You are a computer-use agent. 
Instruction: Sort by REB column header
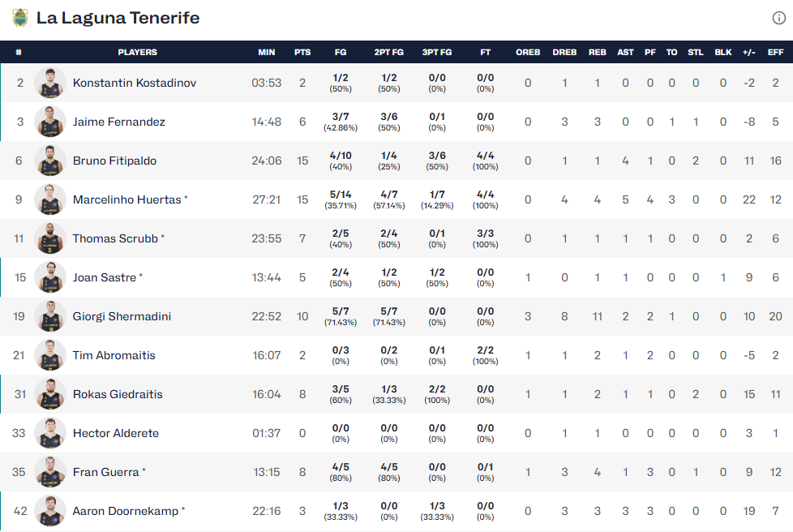(597, 52)
